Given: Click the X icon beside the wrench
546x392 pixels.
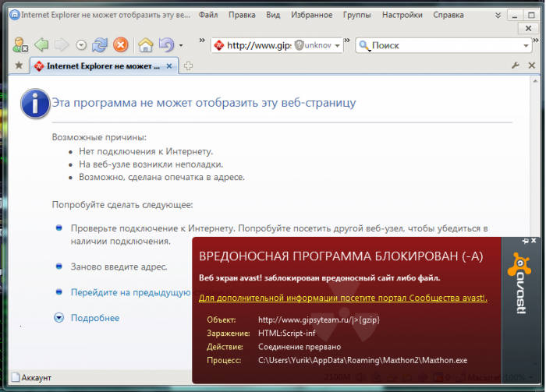Looking at the screenshot, I should 532,65.
